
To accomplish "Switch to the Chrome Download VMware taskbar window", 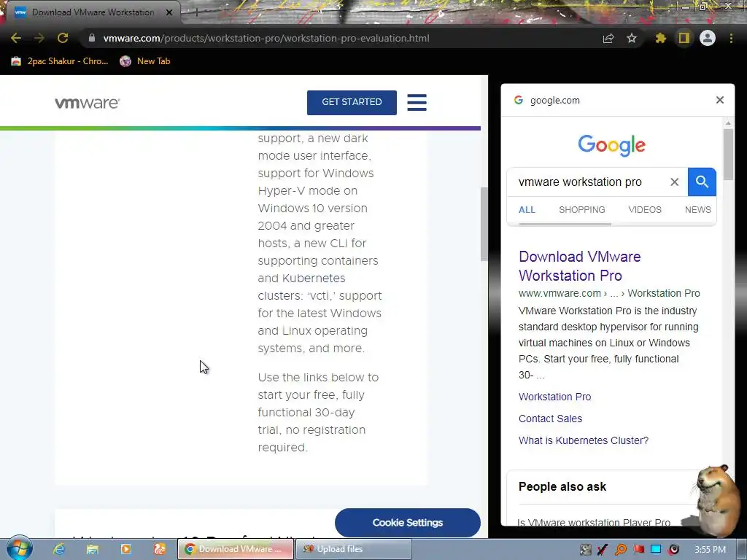I will (236, 549).
